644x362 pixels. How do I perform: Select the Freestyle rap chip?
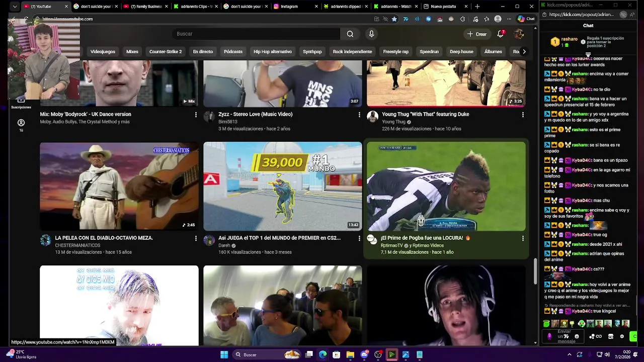pyautogui.click(x=396, y=52)
